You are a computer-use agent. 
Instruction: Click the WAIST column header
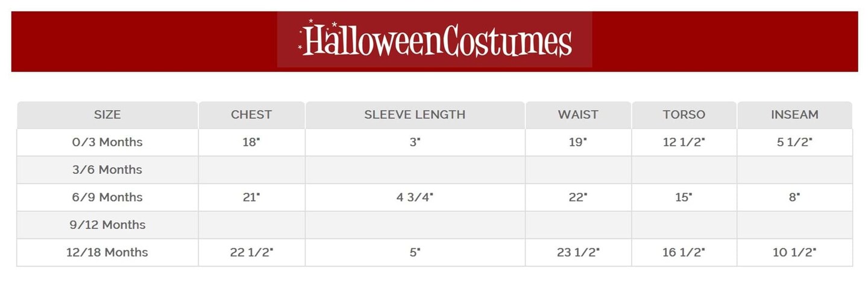578,114
